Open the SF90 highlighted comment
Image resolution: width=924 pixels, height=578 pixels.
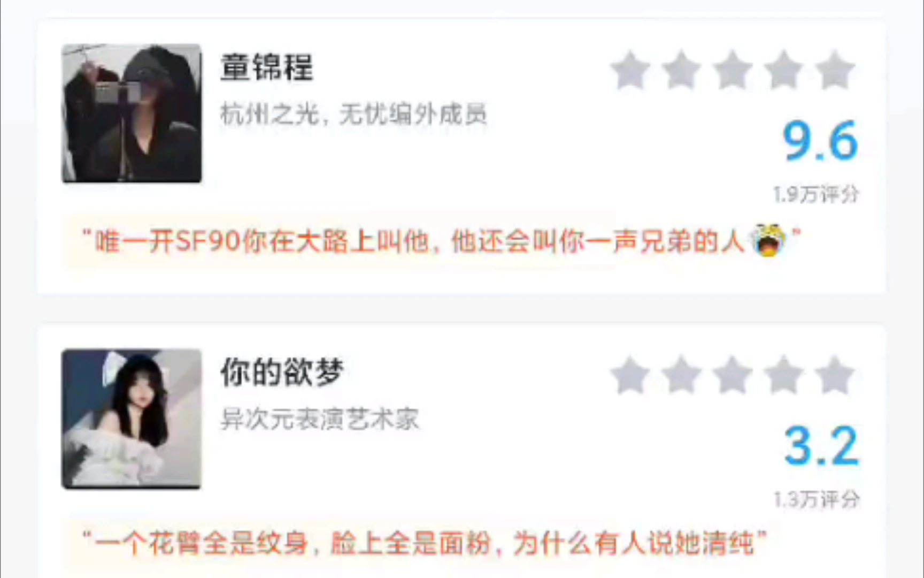(441, 241)
